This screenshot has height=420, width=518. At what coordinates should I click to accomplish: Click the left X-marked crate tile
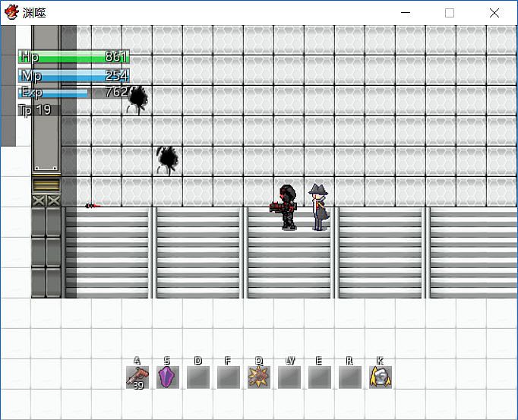point(39,201)
